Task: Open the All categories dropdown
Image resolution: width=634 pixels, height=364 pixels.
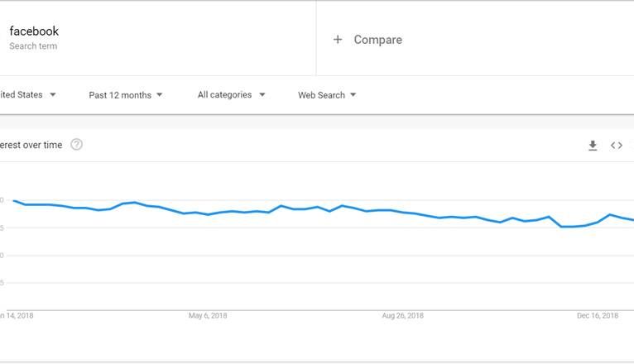Action: [x=231, y=95]
